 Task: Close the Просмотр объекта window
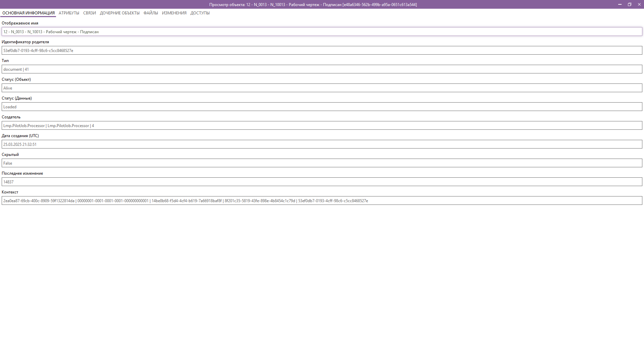click(639, 4)
